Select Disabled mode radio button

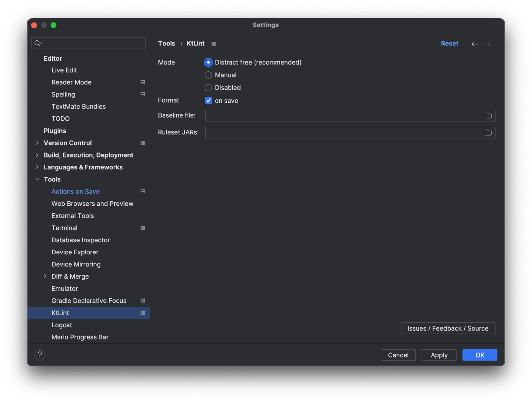pyautogui.click(x=208, y=88)
